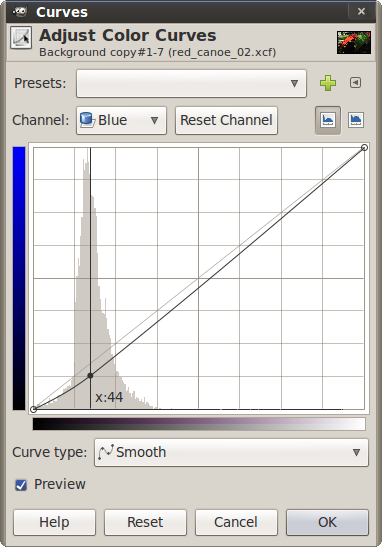Click the red canoe image thumbnail
Viewport: 382px width, 547px height.
pyautogui.click(x=354, y=42)
